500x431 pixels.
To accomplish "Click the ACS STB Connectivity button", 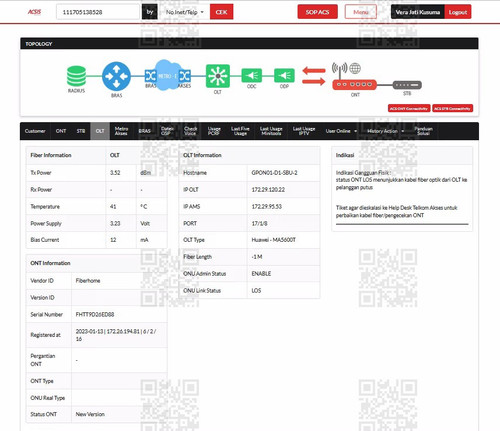I will [x=452, y=108].
